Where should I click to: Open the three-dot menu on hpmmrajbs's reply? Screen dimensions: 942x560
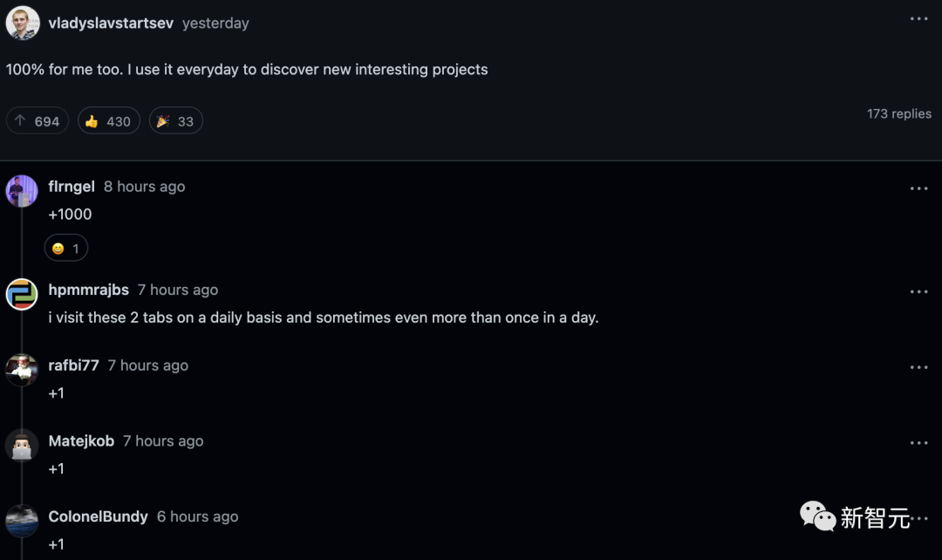(x=918, y=292)
